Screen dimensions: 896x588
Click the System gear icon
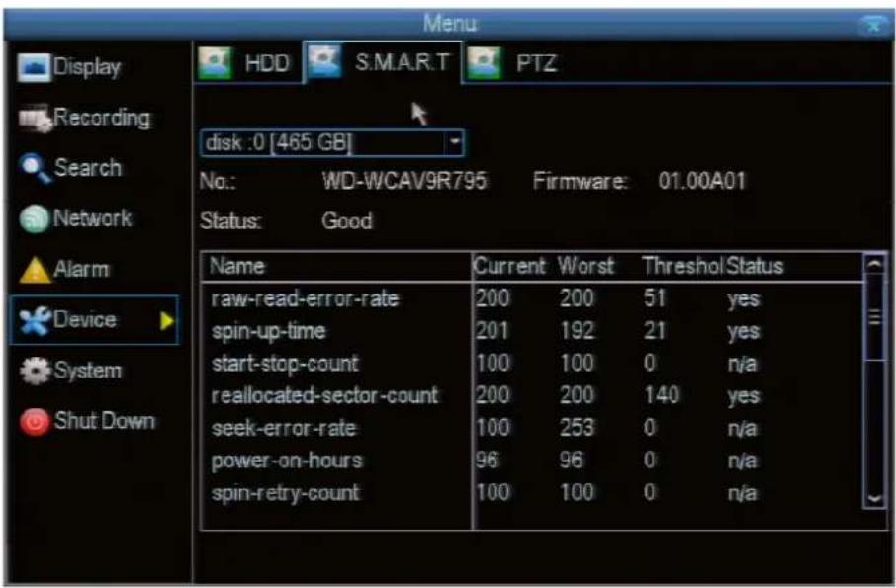pyautogui.click(x=35, y=371)
